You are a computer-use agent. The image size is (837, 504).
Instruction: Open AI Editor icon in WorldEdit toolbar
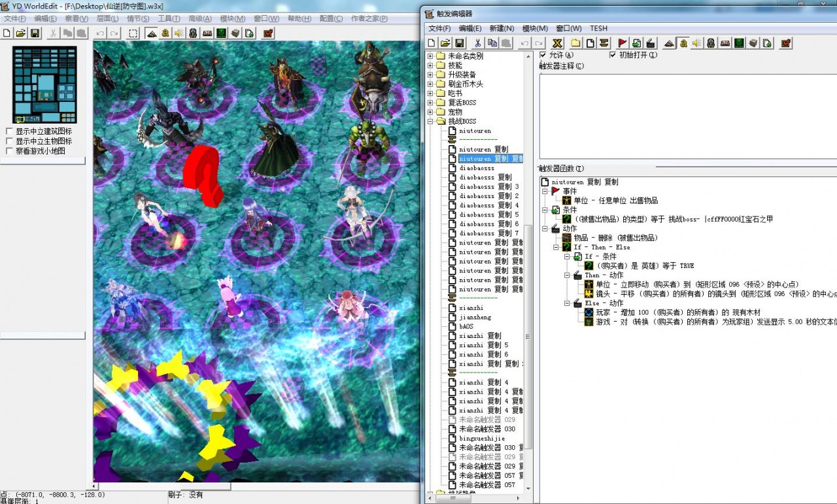tap(222, 33)
